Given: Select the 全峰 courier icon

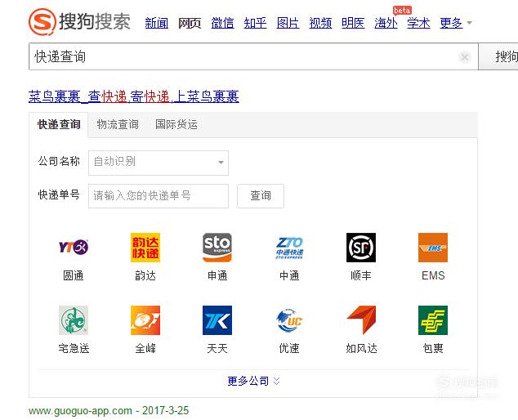Looking at the screenshot, I should click(145, 320).
